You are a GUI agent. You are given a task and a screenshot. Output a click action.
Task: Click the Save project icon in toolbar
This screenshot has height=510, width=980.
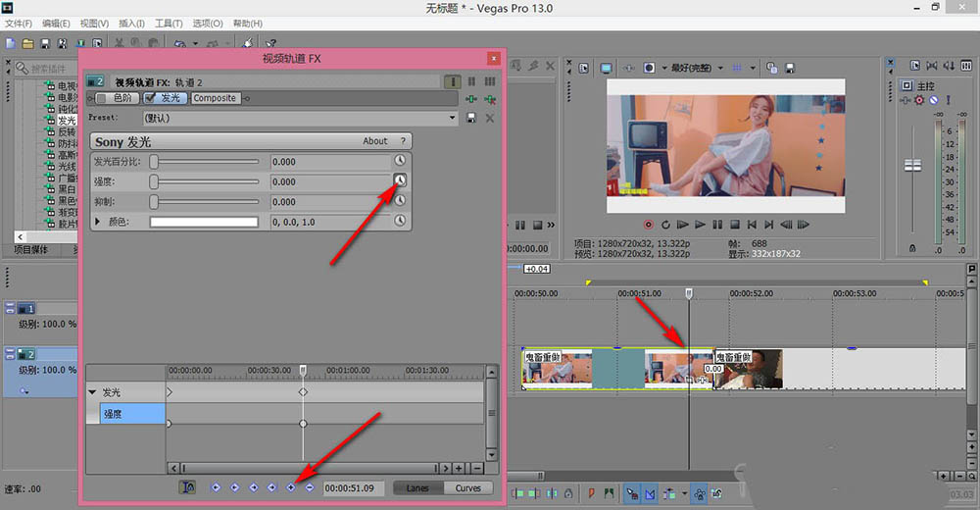point(45,43)
